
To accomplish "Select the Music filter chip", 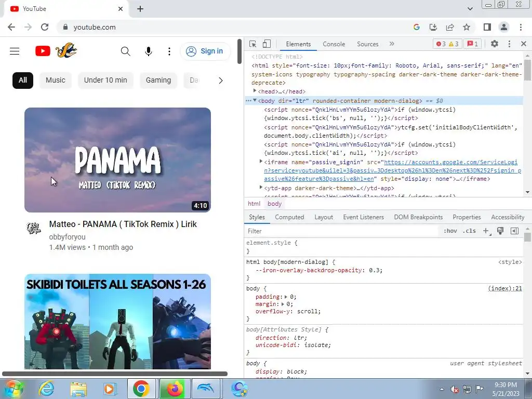I will pyautogui.click(x=55, y=81).
